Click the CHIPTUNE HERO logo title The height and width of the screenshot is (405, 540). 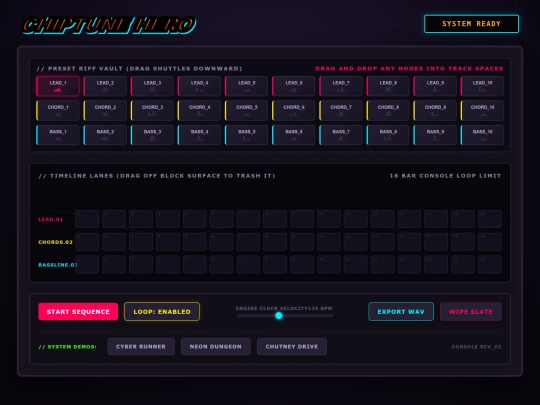[109, 25]
